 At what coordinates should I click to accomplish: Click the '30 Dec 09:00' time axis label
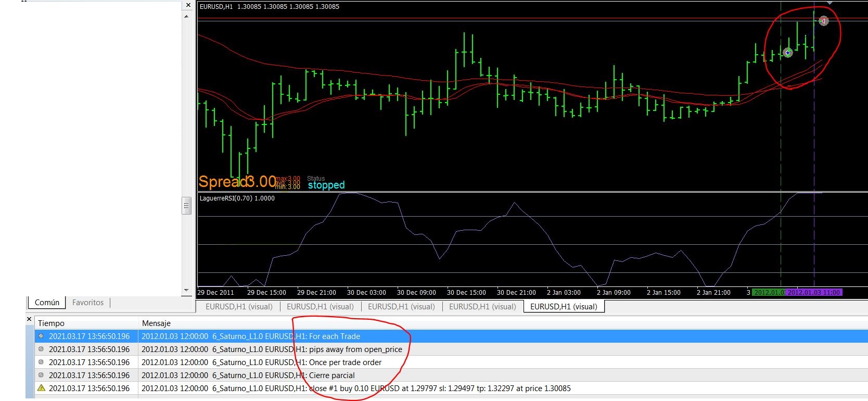(x=416, y=293)
